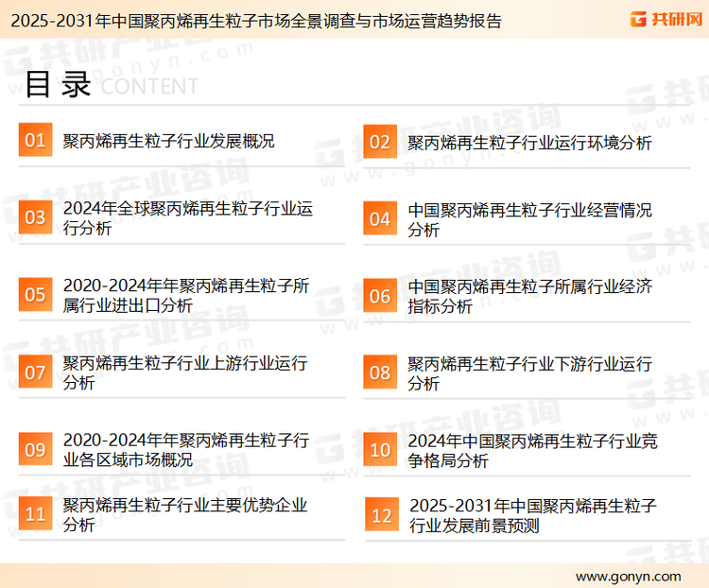Select chapter 2025-2031年中国聚丙烯再生粒子行业发展前景预测
709x588 pixels.
pos(532,515)
